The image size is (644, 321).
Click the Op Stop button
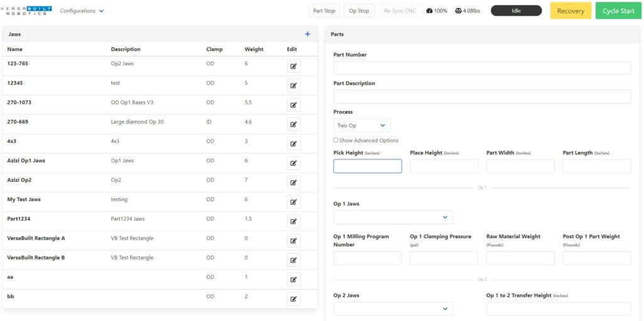pyautogui.click(x=359, y=11)
